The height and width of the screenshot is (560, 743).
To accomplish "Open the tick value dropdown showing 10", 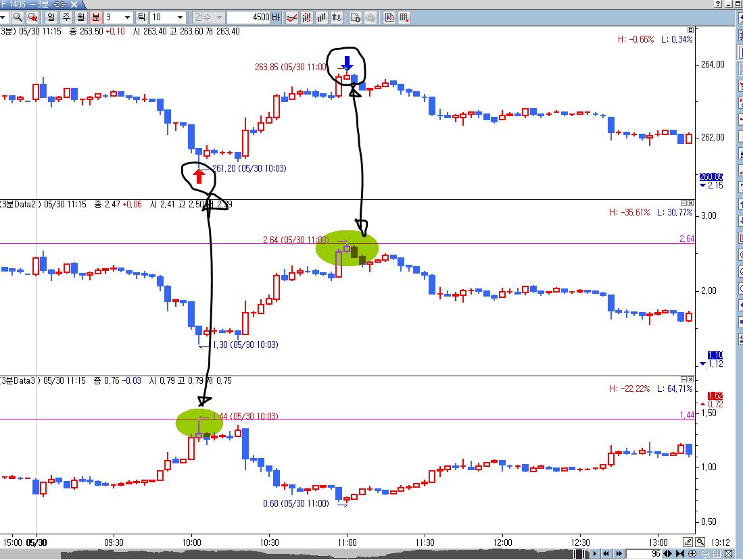I will [168, 18].
